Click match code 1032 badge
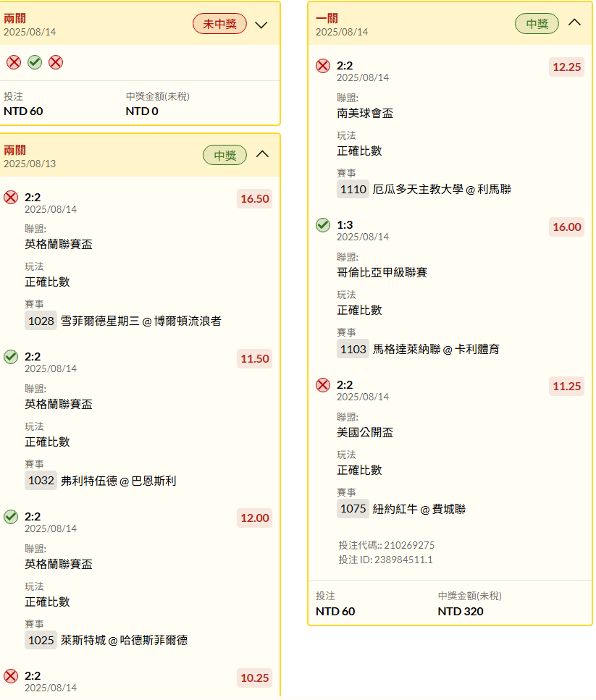596x700 pixels. (41, 481)
